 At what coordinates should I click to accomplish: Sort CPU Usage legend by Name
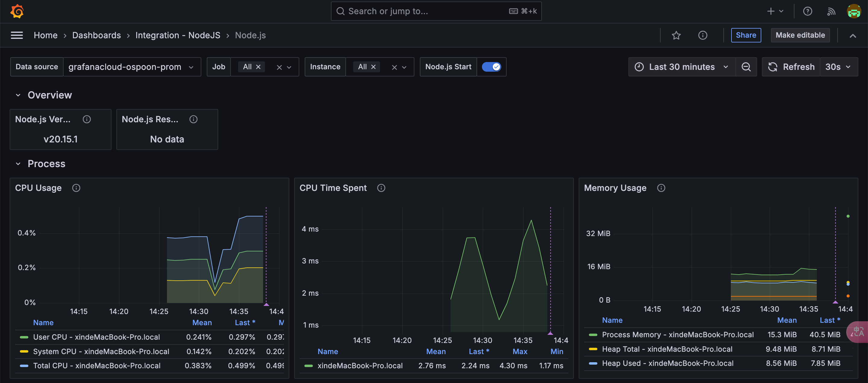click(x=43, y=323)
